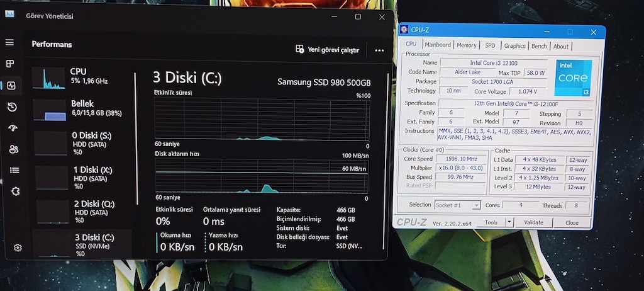Switch to Mainboard tab in CPU-Z
Viewport: 644px width, 291px height.
[x=438, y=45]
